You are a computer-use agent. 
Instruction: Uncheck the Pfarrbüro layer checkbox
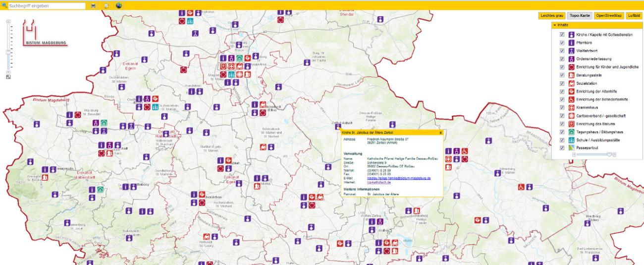point(561,43)
